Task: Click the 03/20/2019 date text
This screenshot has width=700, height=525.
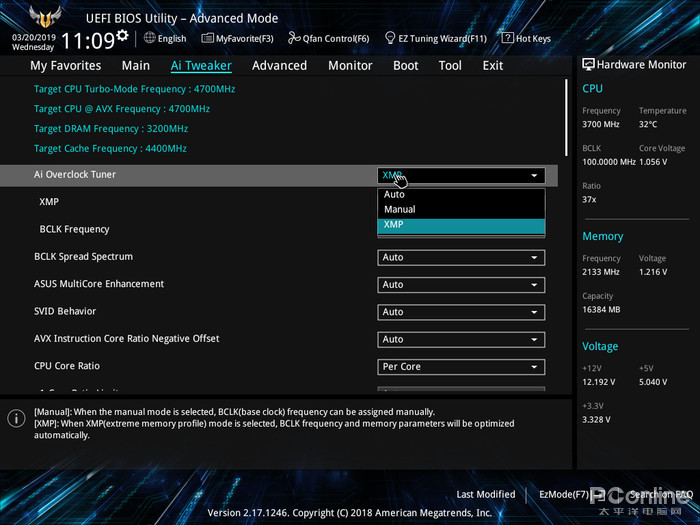Action: (33, 37)
